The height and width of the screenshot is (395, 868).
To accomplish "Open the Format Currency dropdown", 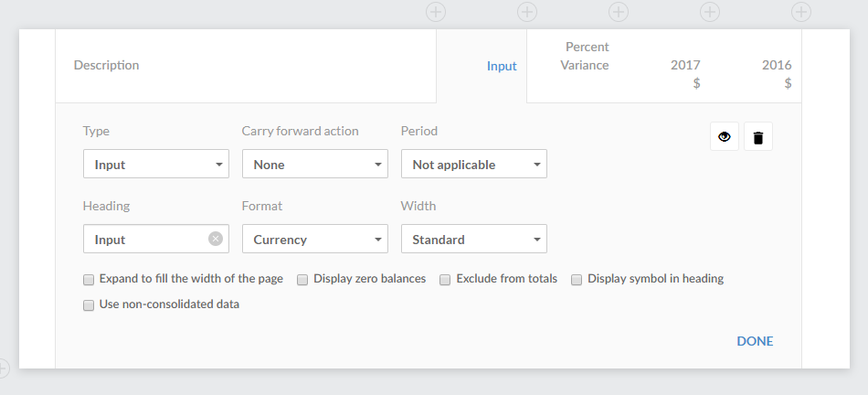I will click(x=314, y=240).
